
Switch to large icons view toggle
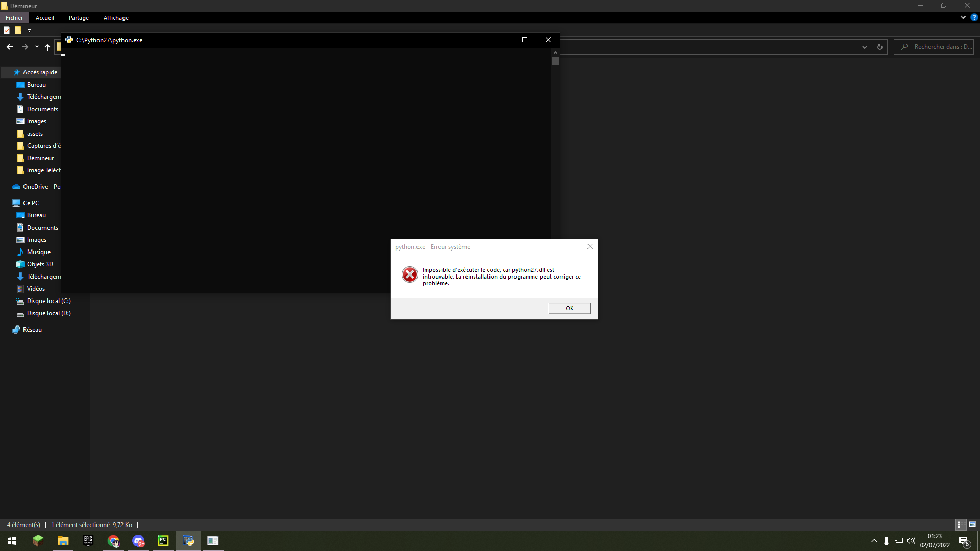972,524
